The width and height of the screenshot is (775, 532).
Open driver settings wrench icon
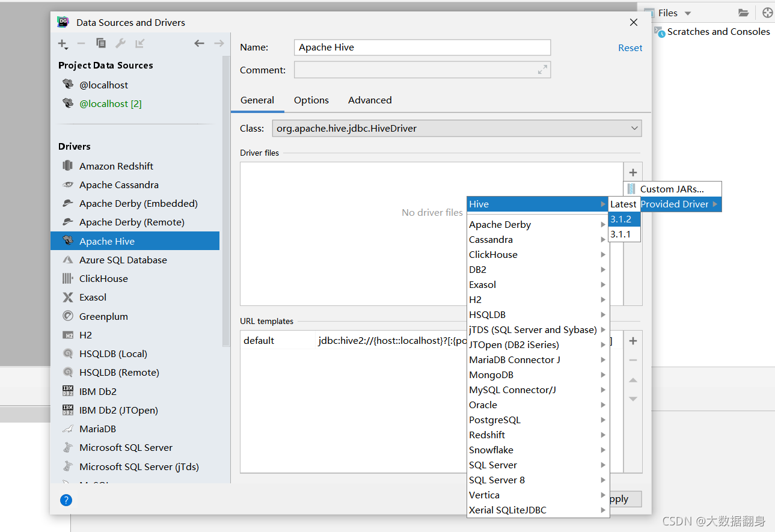(120, 43)
